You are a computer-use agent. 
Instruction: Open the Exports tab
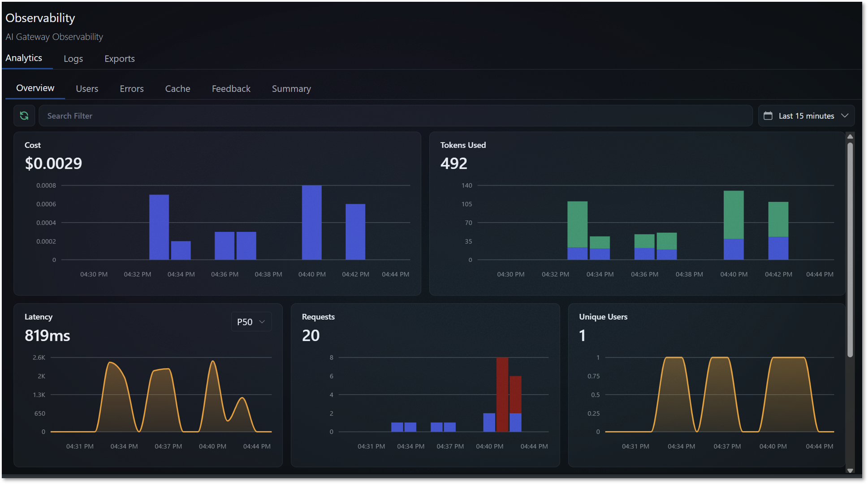(120, 59)
